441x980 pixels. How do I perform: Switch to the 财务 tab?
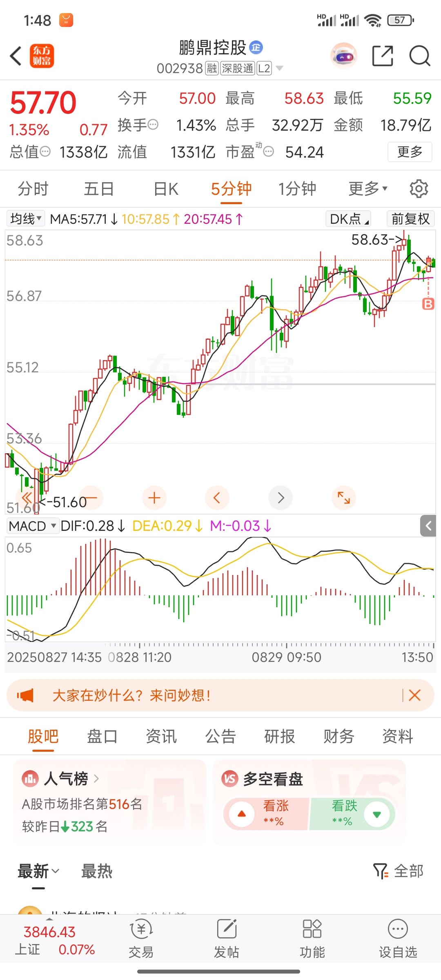[339, 737]
